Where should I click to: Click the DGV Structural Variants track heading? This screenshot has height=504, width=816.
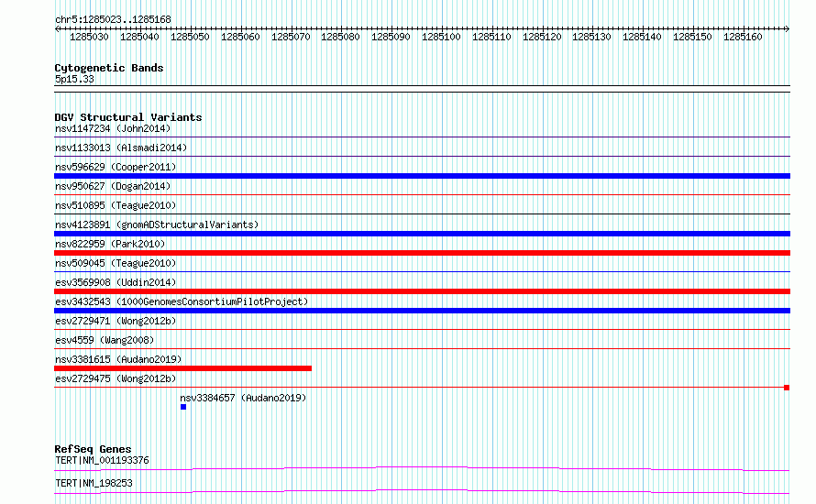click(128, 117)
